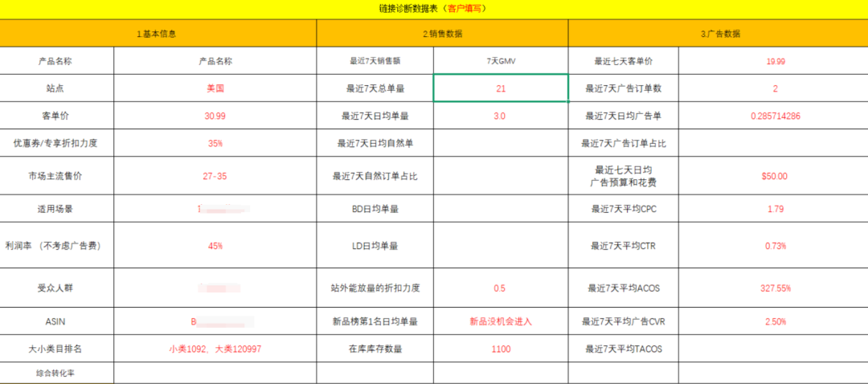Click the 大小类目排名 label cell
The height and width of the screenshot is (384, 868).
tap(57, 349)
